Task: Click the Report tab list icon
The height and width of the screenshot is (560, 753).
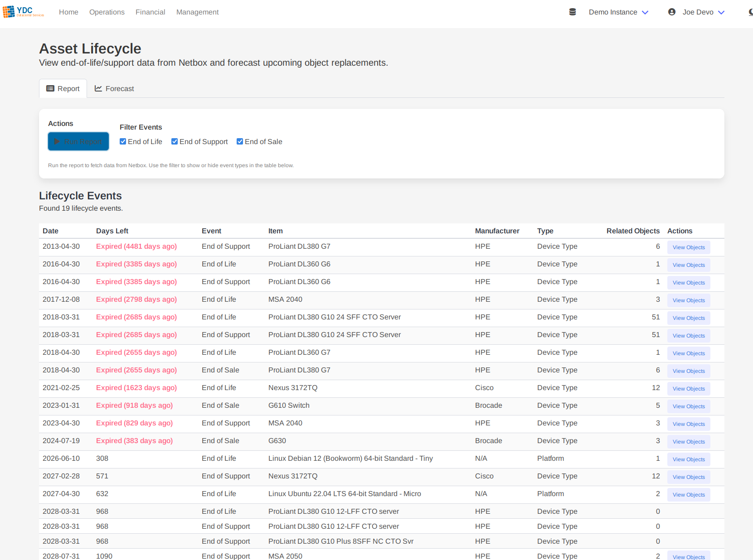Action: point(50,89)
